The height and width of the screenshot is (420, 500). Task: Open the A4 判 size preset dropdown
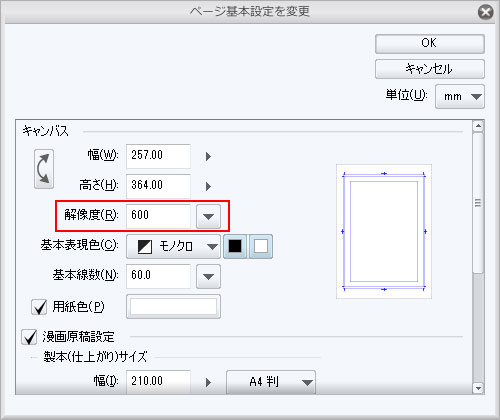point(271,382)
